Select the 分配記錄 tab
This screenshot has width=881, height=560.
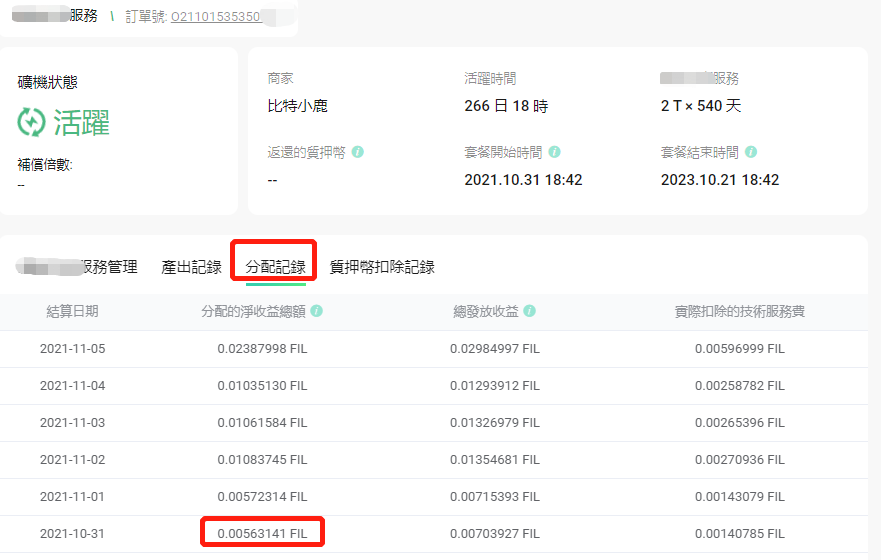point(275,267)
